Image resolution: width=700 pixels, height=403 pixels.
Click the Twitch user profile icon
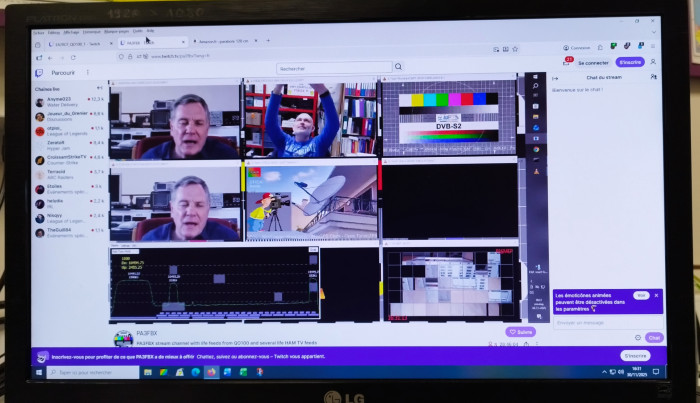[x=653, y=62]
